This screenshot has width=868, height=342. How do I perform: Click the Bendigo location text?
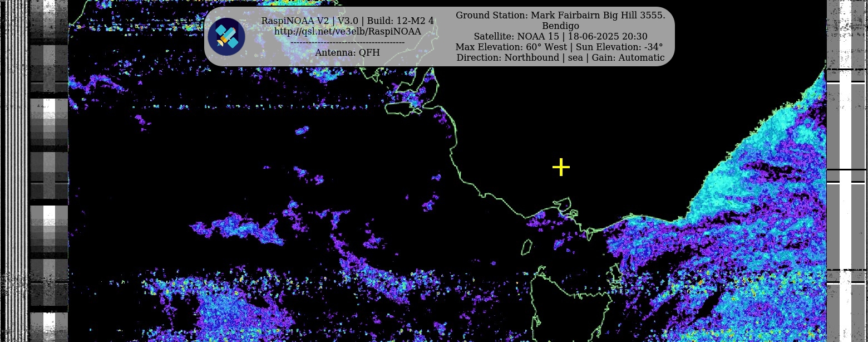[560, 26]
